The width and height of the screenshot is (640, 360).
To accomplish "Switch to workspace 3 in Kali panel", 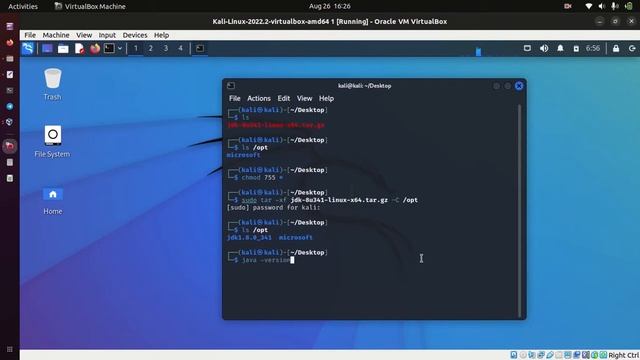I will point(166,49).
